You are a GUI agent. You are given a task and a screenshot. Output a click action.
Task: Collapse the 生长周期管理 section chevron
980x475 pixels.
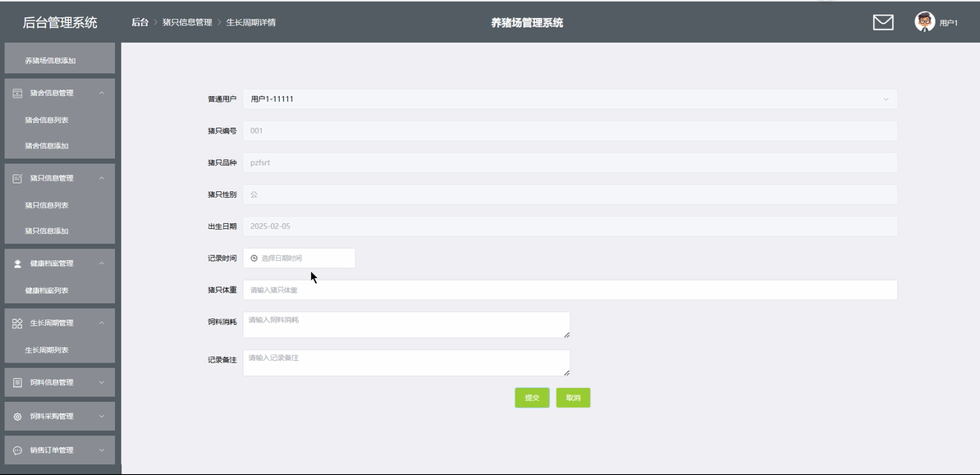(x=101, y=323)
